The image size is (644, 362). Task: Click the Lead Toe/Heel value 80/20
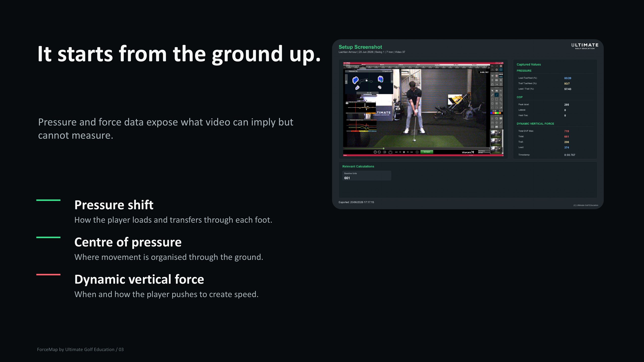pos(568,78)
